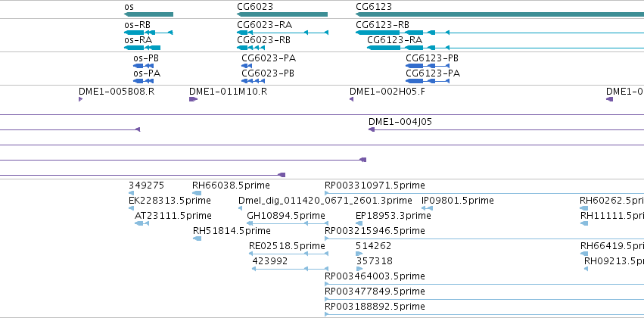Click the RH09213.5prime arrow glyph
This screenshot has width=644, height=318.
click(586, 269)
